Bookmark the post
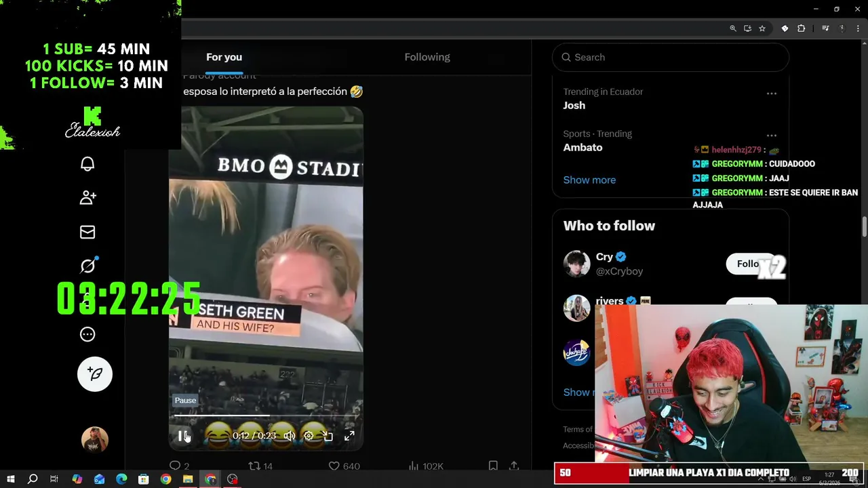The image size is (868, 488). [493, 466]
